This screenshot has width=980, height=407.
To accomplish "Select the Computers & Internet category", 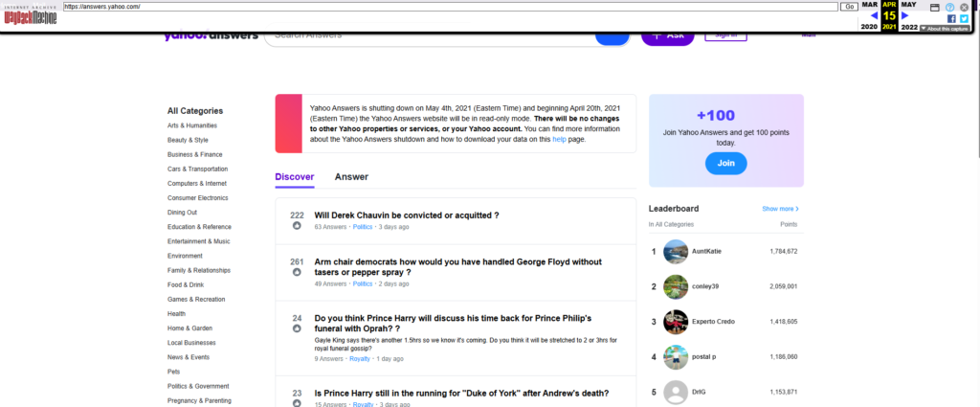I will coord(197,183).
